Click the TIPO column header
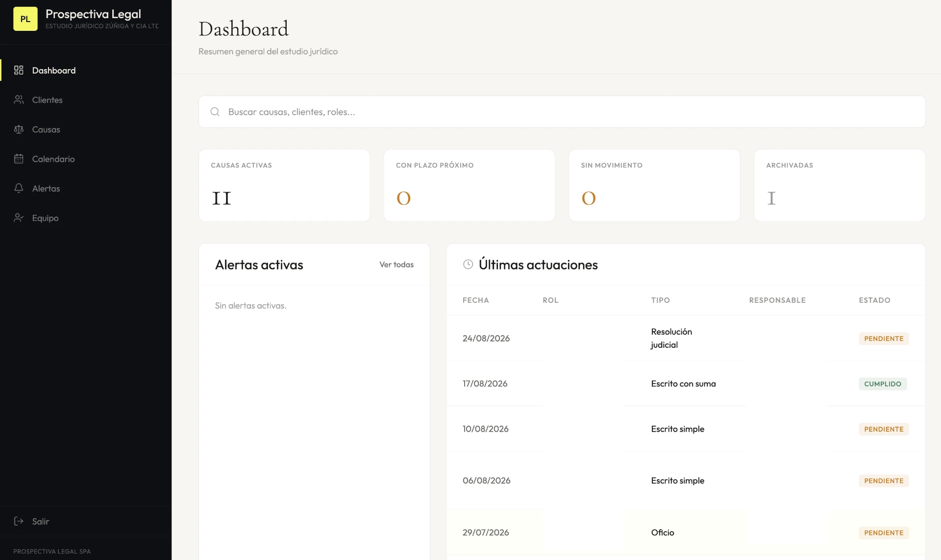The height and width of the screenshot is (560, 941). [x=660, y=300]
